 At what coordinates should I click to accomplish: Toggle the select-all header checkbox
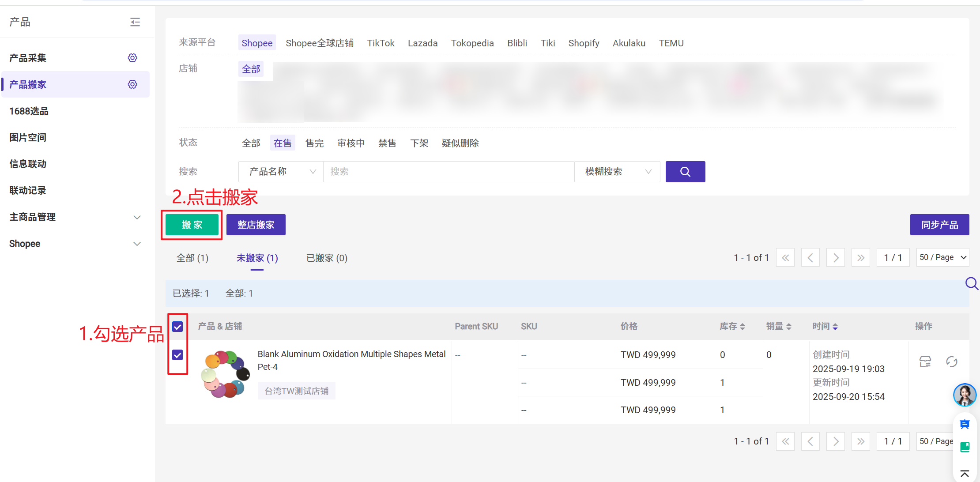pos(177,327)
